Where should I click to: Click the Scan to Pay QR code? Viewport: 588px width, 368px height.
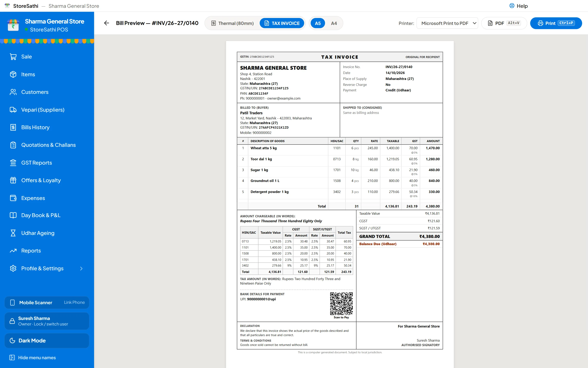[341, 304]
